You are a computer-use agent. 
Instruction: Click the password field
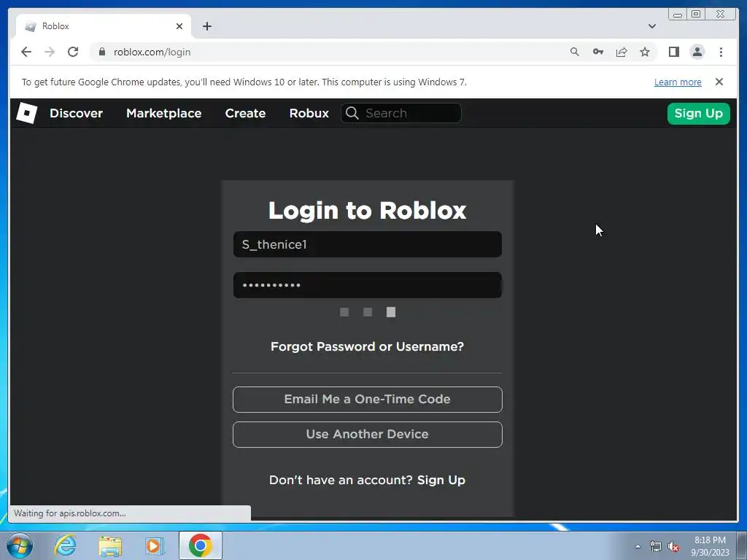(368, 285)
